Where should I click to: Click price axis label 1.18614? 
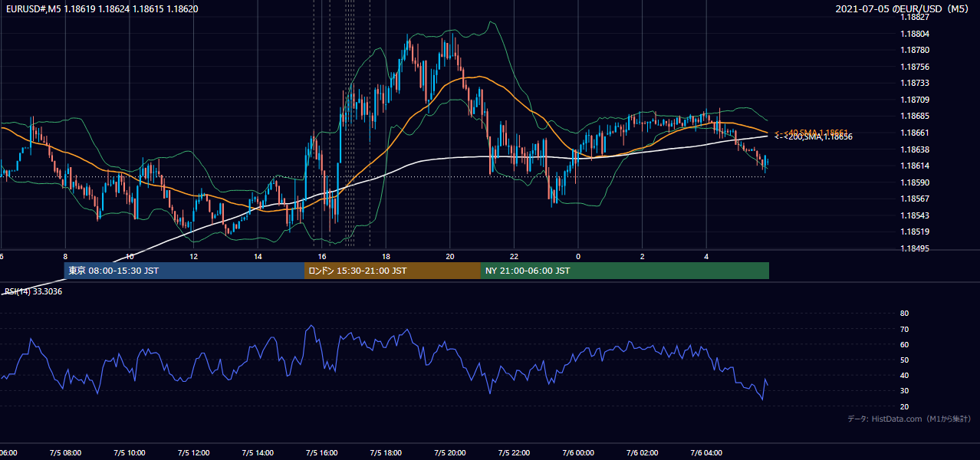915,166
